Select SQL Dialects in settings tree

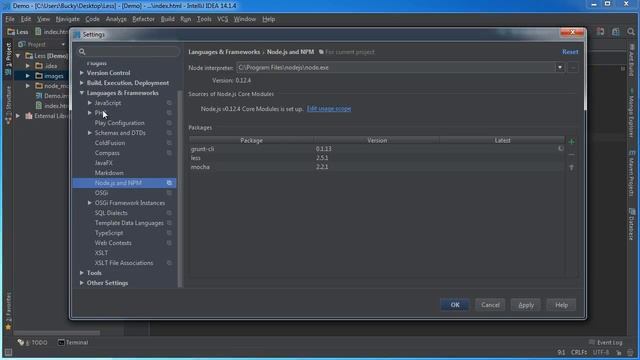pos(111,213)
